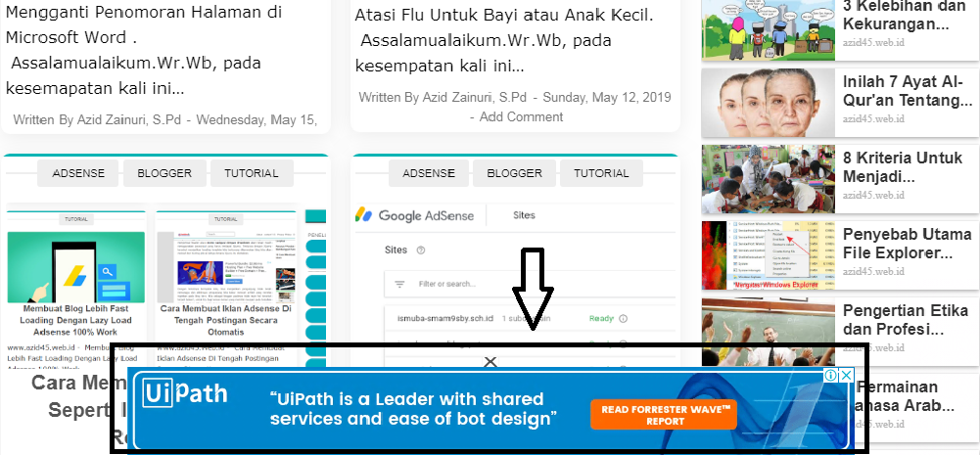Viewport: 980px width, 455px height.
Task: Open sidebar post Inilah 7 Ayat Al-Qur'an Tentang
Action: [x=907, y=91]
